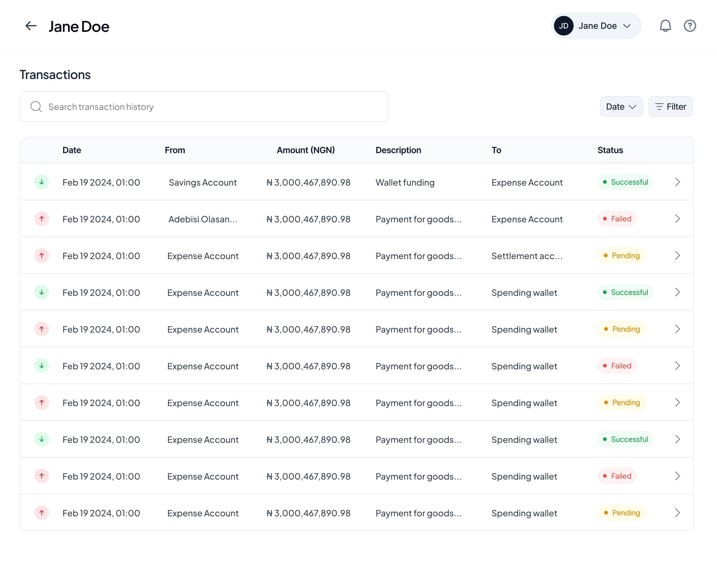Open details chevron on Settlement acc row
Image resolution: width=717 pixels, height=588 pixels.
(x=677, y=256)
